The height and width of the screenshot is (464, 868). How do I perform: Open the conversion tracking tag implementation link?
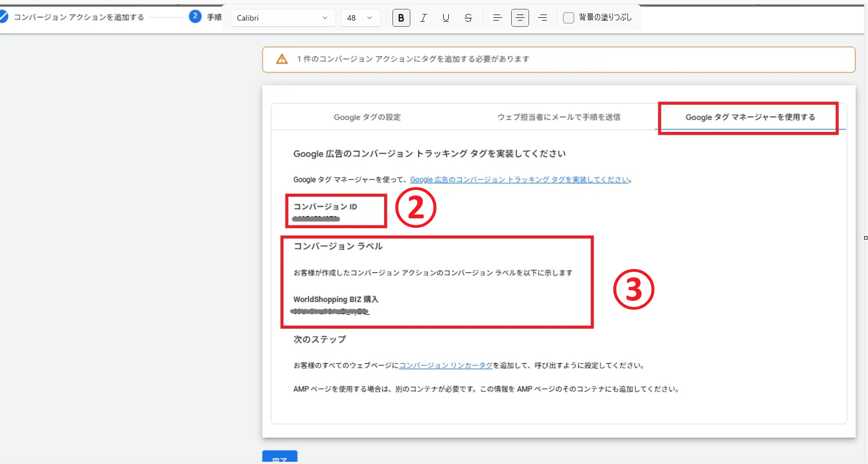(519, 179)
